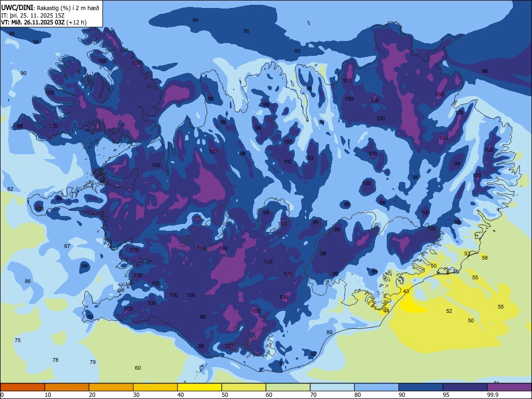This screenshot has height=399, width=532.
Task: Click the light blue 80–90 legend swatch
Action: pos(377,387)
